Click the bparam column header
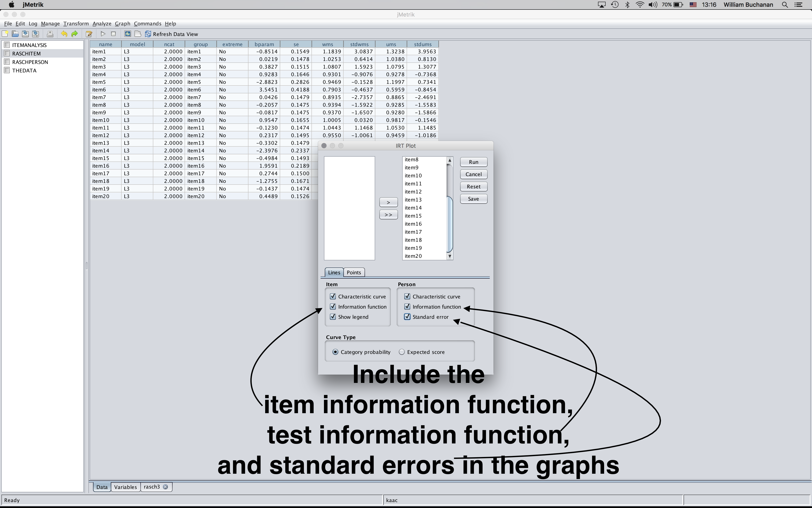This screenshot has width=812, height=508. tap(264, 44)
